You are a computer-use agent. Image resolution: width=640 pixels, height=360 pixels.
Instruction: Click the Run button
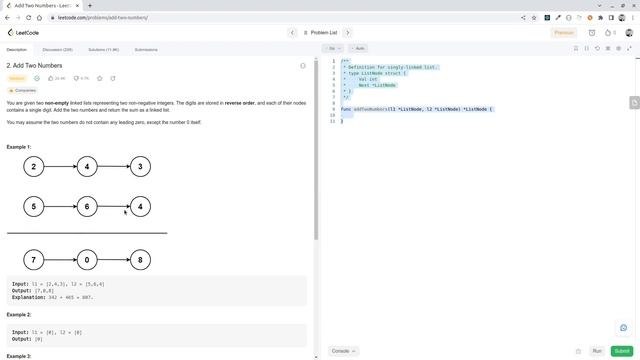(x=597, y=351)
